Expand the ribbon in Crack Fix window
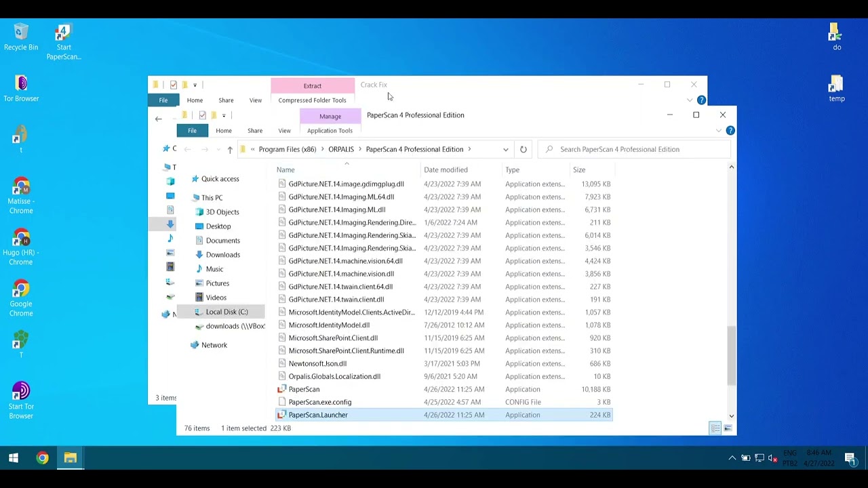868x488 pixels. 690,100
